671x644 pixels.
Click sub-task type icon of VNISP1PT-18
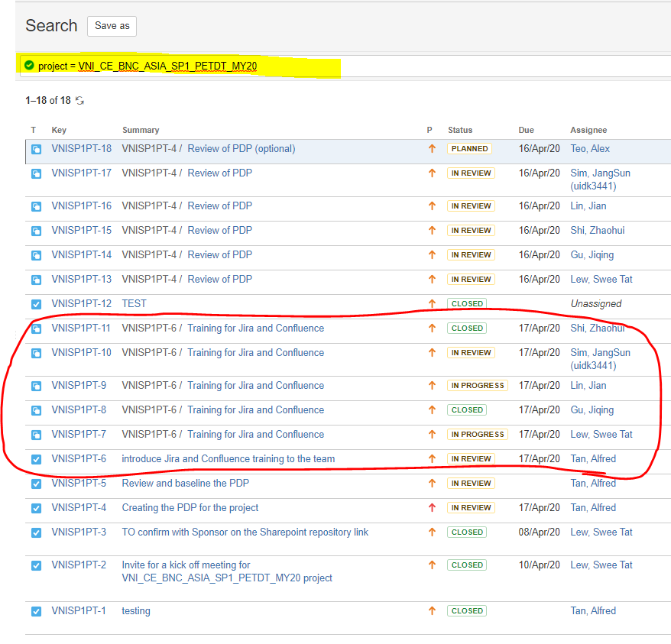[37, 149]
